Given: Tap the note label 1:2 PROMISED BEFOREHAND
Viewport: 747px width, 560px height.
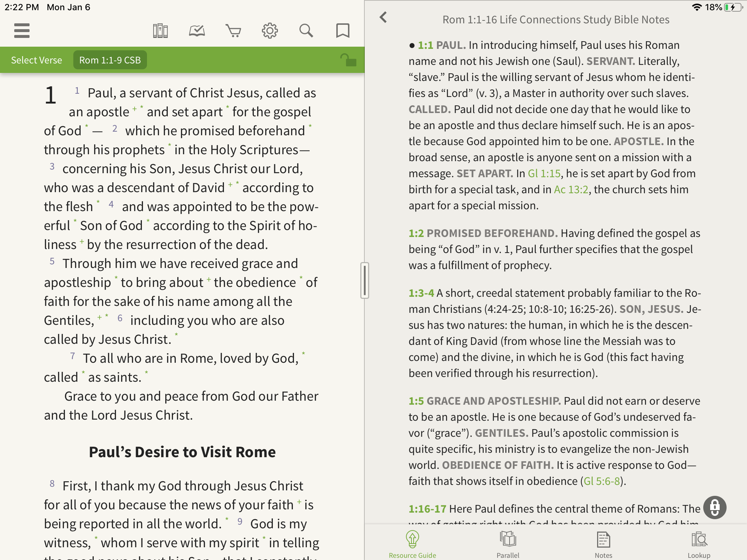Looking at the screenshot, I should pos(483,233).
